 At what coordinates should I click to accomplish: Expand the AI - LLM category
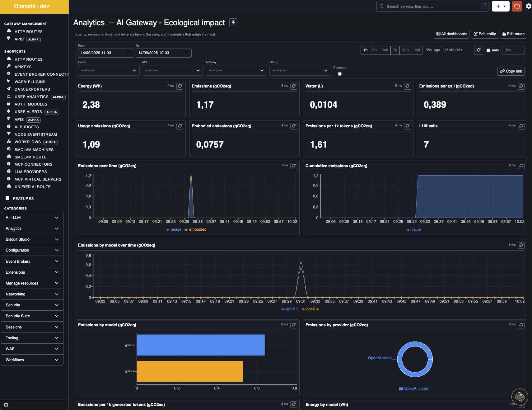point(32,218)
